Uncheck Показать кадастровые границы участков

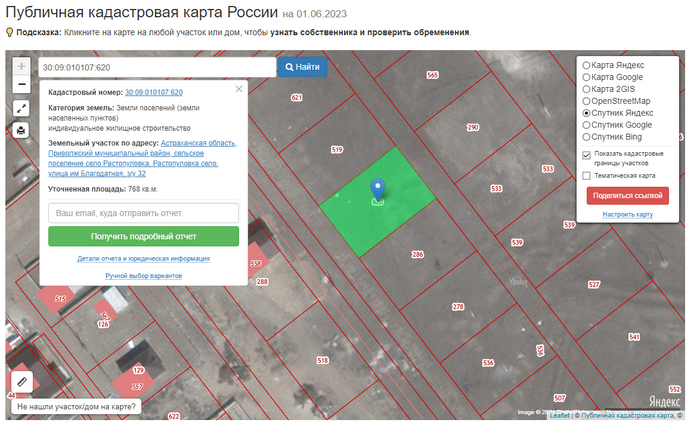click(586, 155)
